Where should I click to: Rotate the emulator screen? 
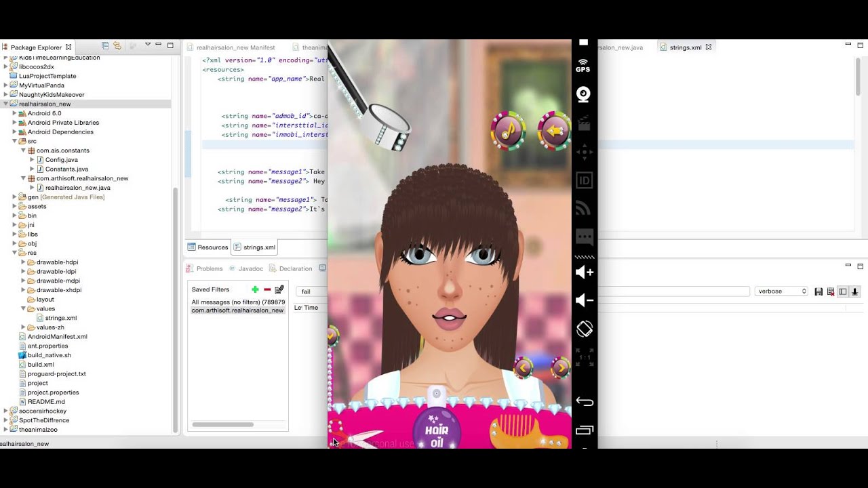584,329
